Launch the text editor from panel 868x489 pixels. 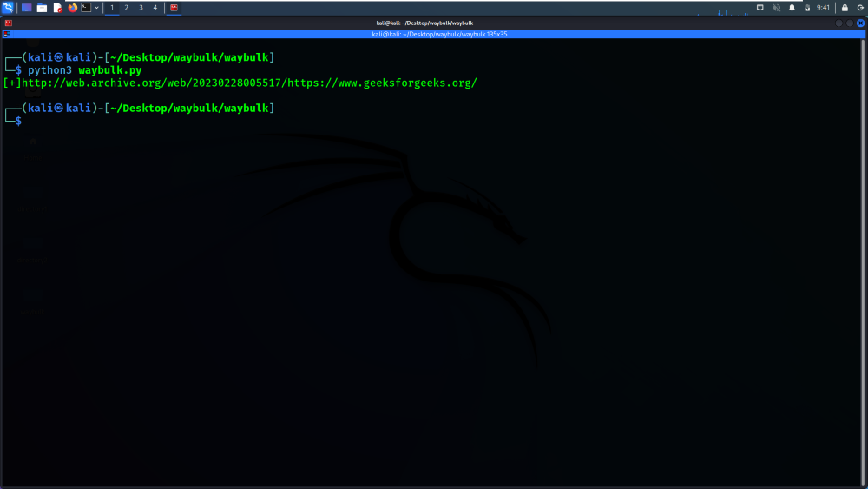(x=57, y=8)
